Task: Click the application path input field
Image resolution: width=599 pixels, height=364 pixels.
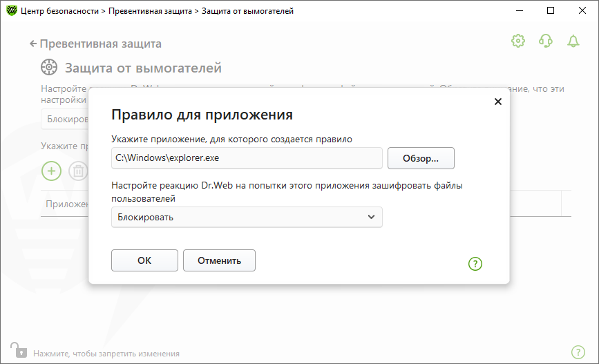Action: (247, 157)
